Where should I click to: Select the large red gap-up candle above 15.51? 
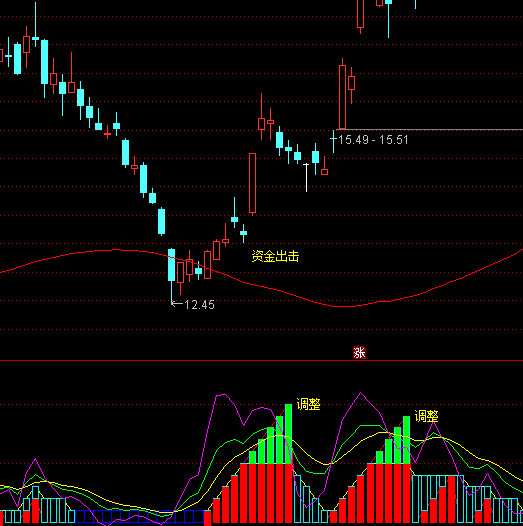[343, 97]
